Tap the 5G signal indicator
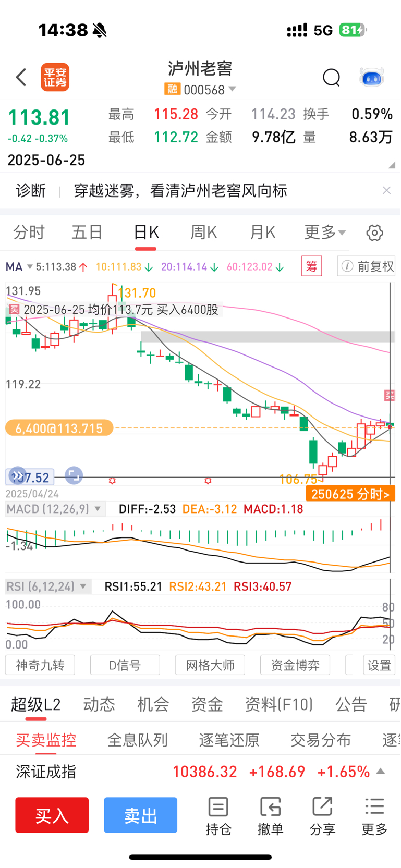The image size is (401, 868). pos(323,30)
